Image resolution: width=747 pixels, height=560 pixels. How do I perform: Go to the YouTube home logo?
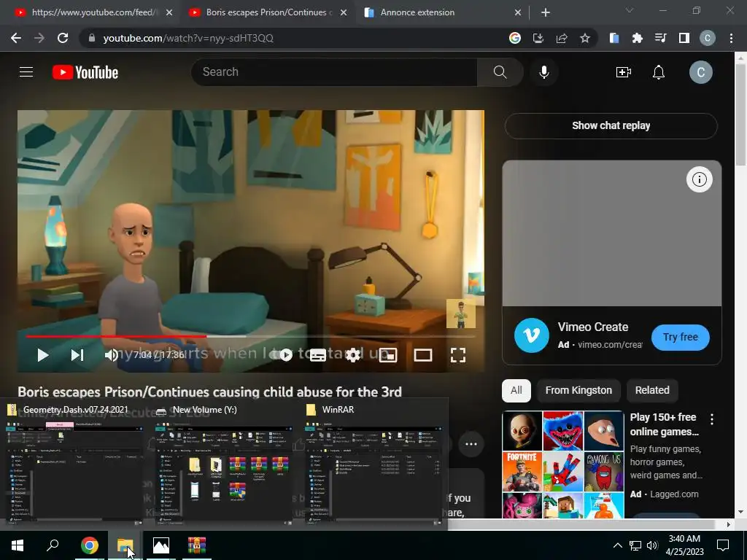pos(85,72)
